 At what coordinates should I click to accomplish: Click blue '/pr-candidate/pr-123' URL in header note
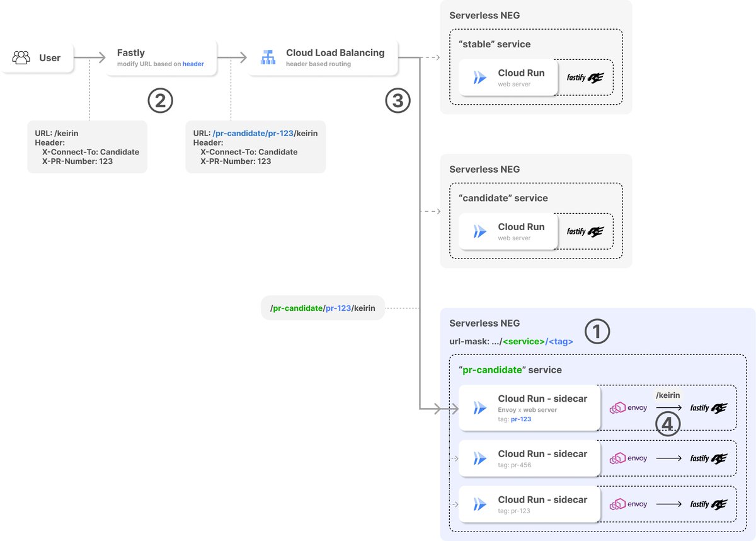point(252,133)
